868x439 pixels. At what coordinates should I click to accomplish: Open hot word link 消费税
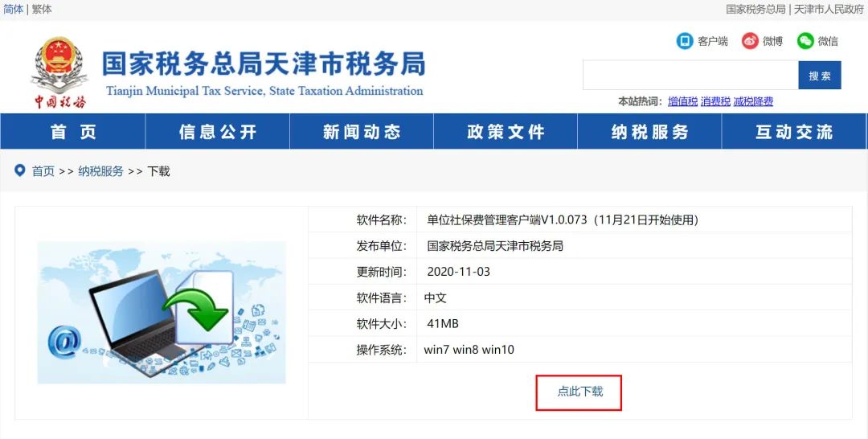coord(715,101)
